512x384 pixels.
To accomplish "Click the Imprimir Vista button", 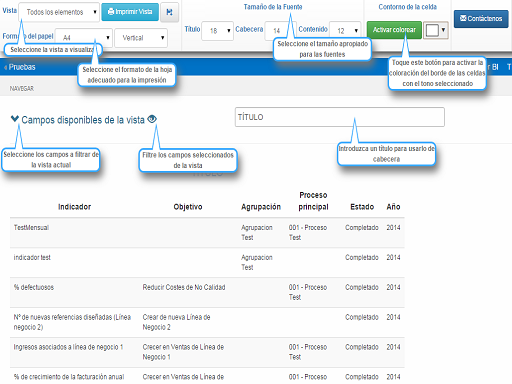I will (130, 12).
